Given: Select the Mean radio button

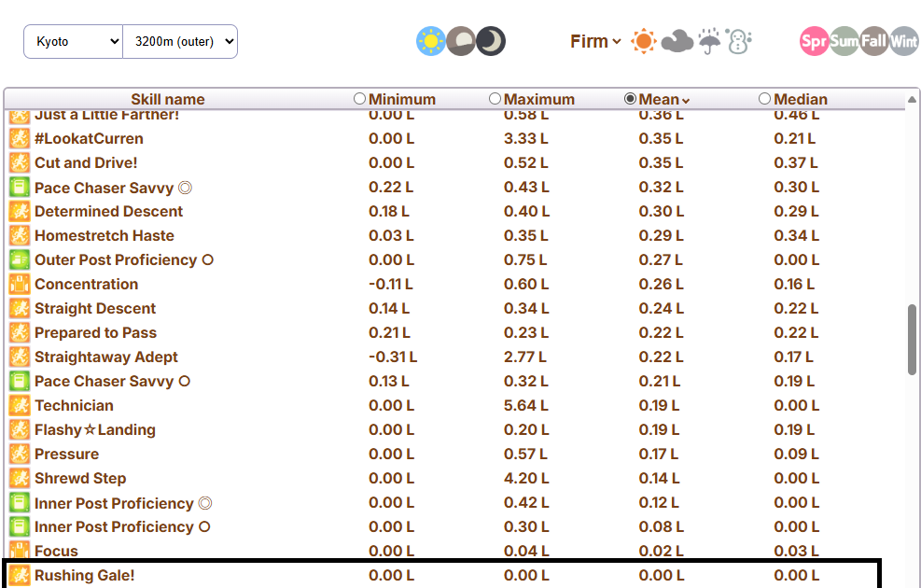Looking at the screenshot, I should coord(630,99).
